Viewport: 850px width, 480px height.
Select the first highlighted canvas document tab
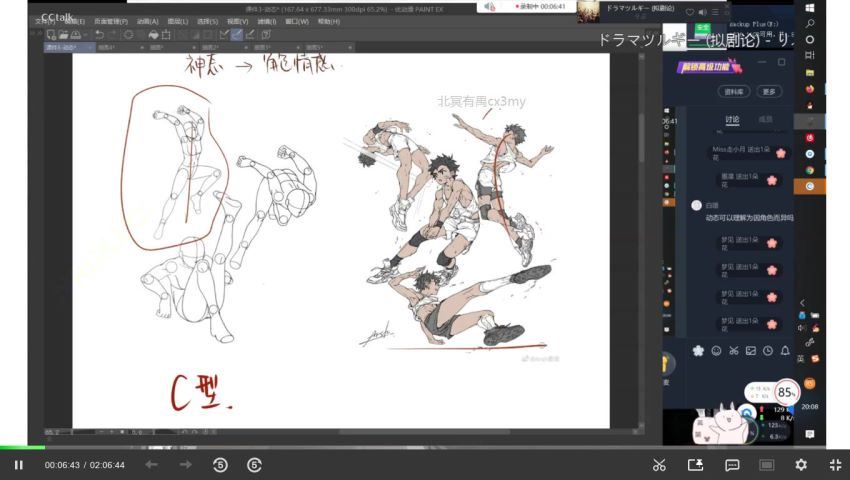70,48
